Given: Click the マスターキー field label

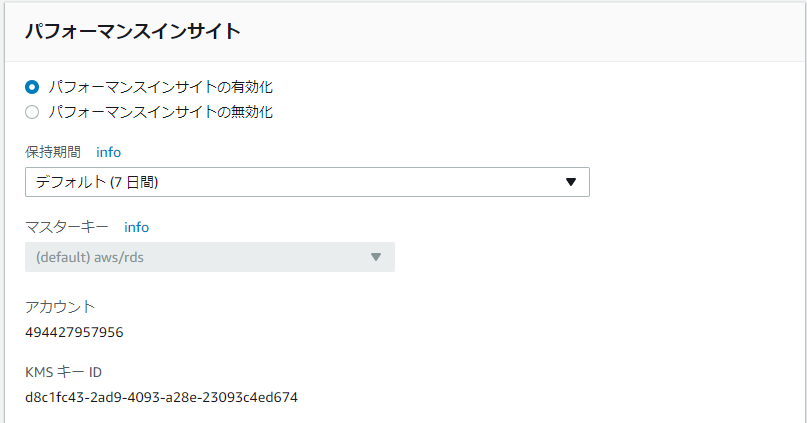Looking at the screenshot, I should (x=67, y=227).
